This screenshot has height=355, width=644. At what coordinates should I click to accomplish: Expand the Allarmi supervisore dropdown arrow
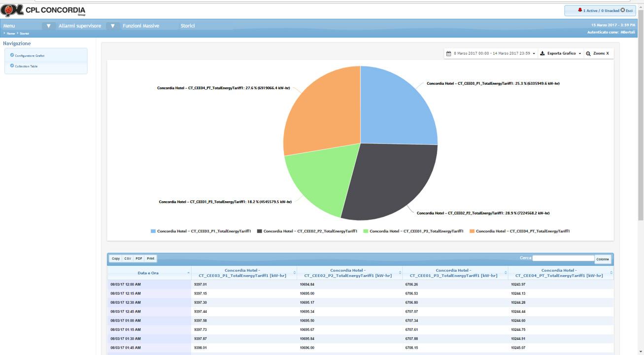112,26
